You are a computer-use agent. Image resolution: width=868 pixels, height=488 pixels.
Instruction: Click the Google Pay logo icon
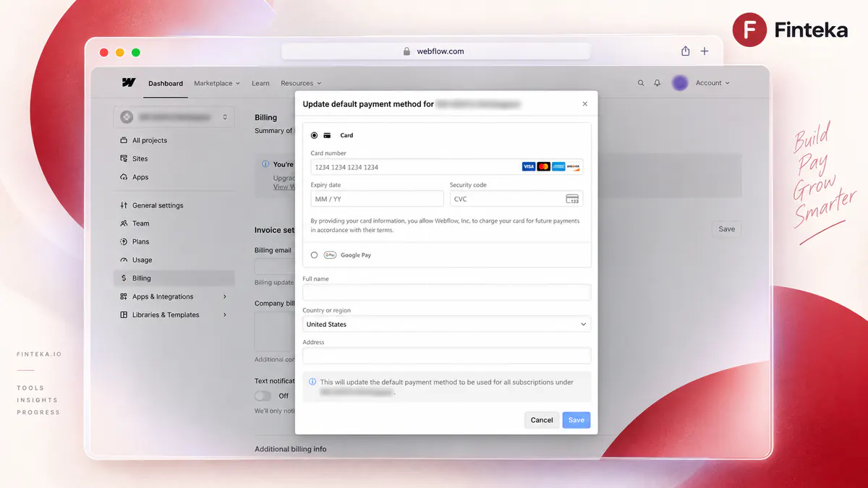[330, 254]
